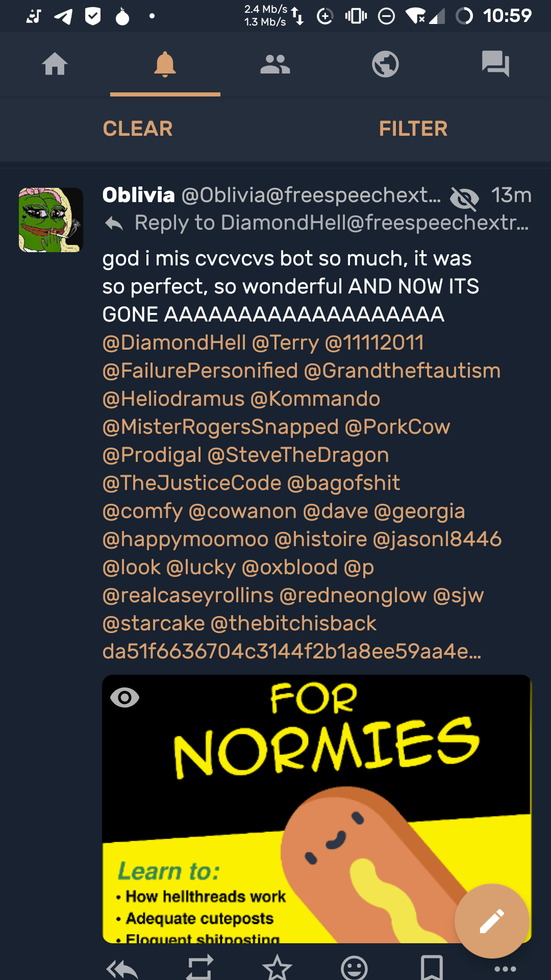The image size is (551, 980).
Task: Open the Local timeline people icon
Action: (x=275, y=64)
